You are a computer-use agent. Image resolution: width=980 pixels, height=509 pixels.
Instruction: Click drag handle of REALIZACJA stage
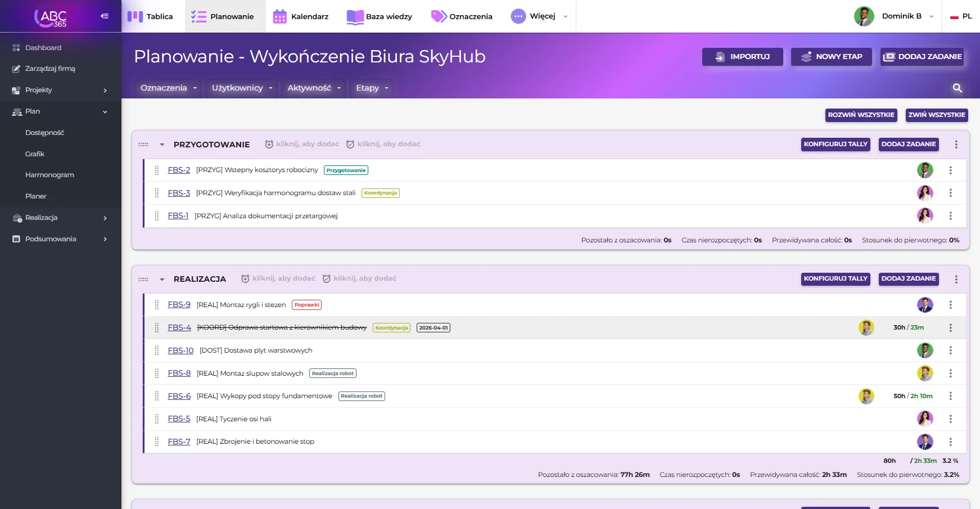(x=143, y=279)
